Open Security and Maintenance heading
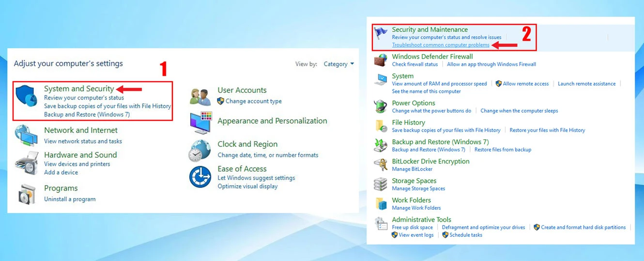The height and width of the screenshot is (261, 644). click(430, 29)
